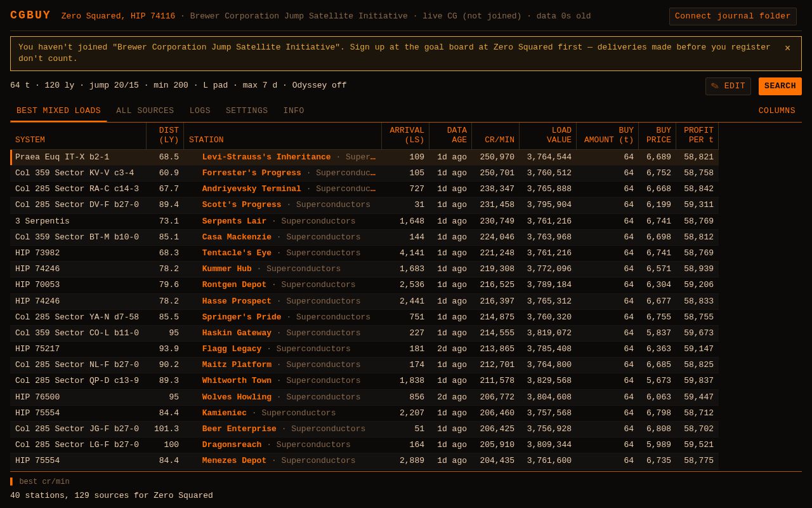Open Kummer Hub station
Image resolution: width=812 pixels, height=508 pixels.
[227, 269]
